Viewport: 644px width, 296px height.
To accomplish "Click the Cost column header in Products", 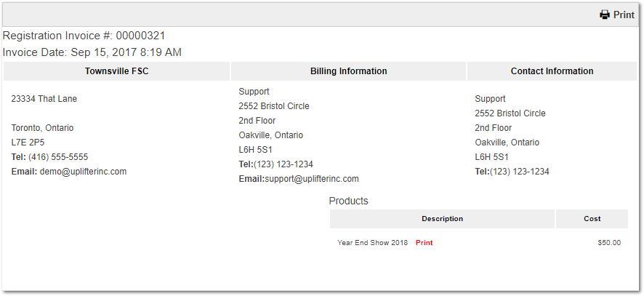I will tap(592, 219).
